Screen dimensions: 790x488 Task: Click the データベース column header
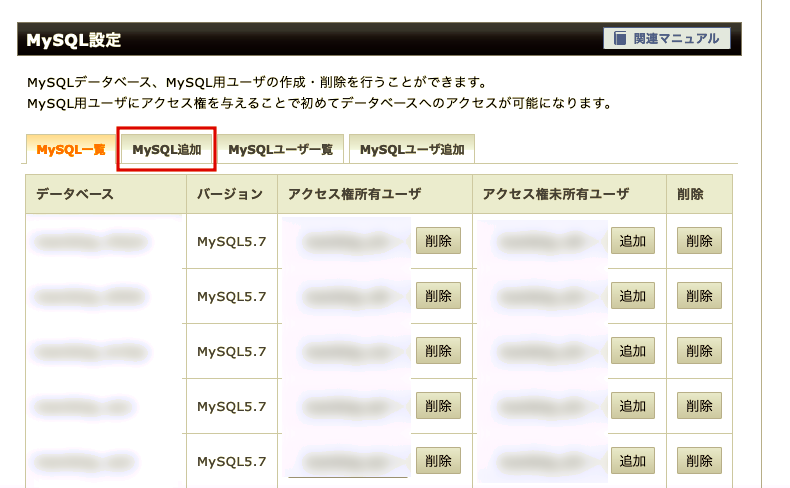(106, 194)
